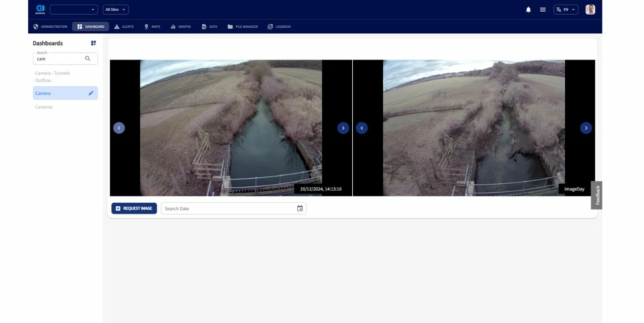Open the Feedback side tab
The width and height of the screenshot is (644, 323).
[597, 195]
